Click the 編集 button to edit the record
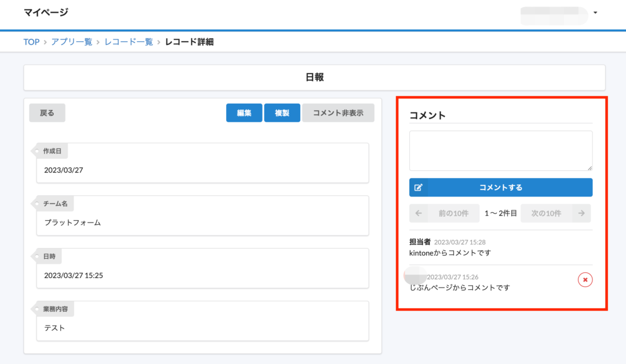Screen dimensions: 626x364 [243, 112]
